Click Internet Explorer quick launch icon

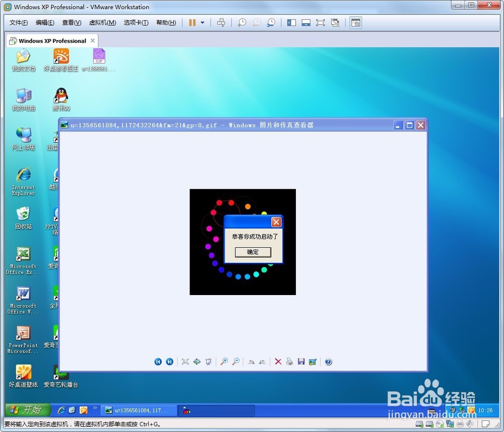[61, 410]
